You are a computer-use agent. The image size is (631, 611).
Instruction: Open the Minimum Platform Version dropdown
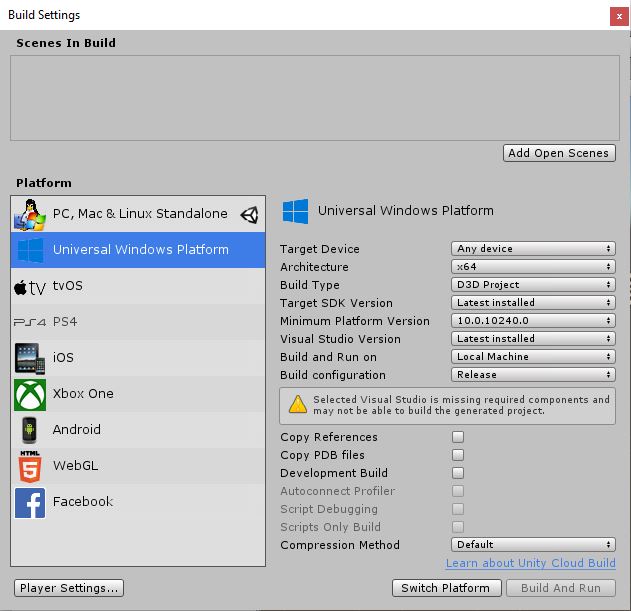click(x=533, y=320)
